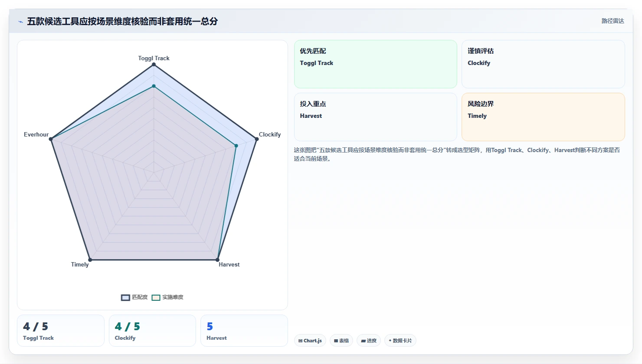
Task: Select the data point at Harvest vertex
Action: (217, 260)
